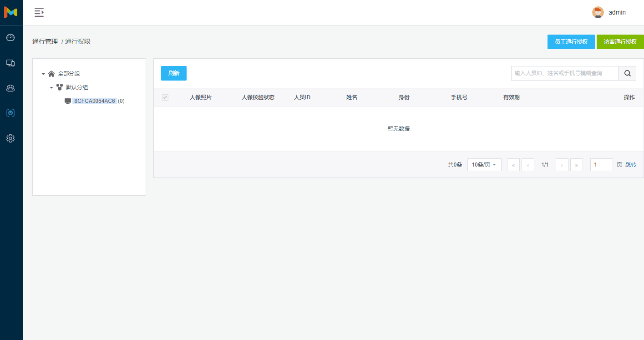Click the 访客通行授权 green button
This screenshot has width=644, height=340.
coord(620,42)
